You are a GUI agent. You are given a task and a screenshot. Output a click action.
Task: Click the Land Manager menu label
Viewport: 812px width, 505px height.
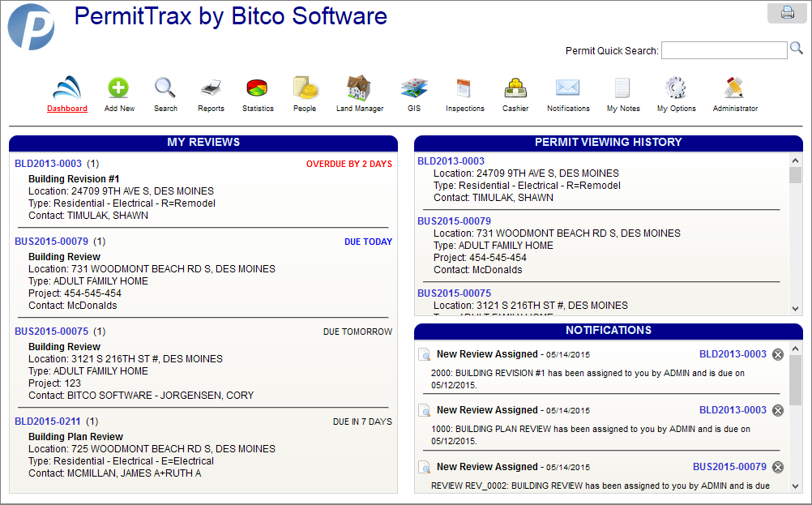(x=360, y=109)
